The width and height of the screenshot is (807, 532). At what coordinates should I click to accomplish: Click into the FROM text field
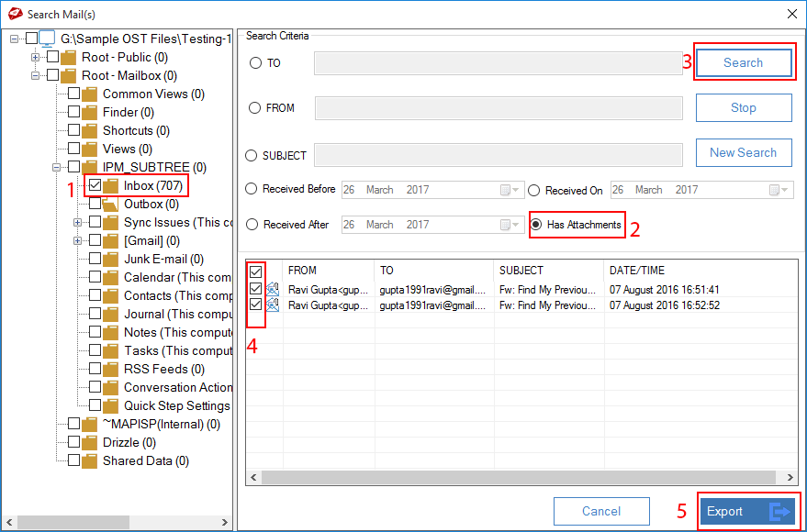[x=498, y=108]
